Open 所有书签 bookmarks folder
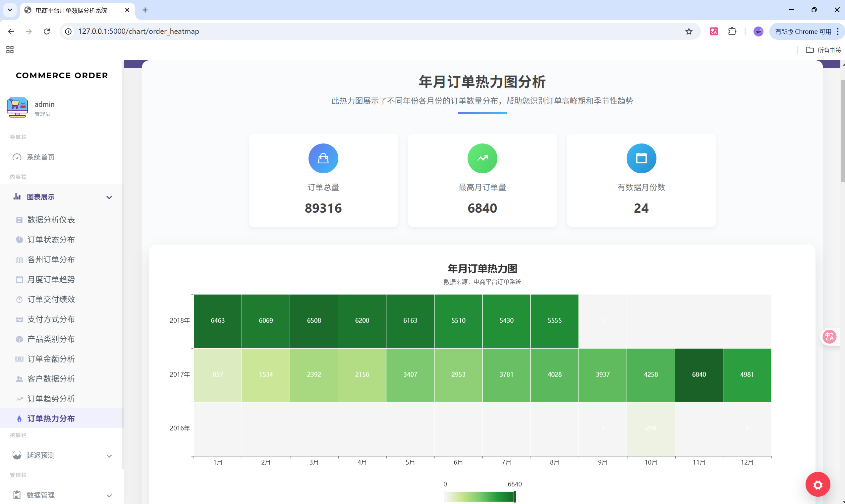 (x=823, y=50)
